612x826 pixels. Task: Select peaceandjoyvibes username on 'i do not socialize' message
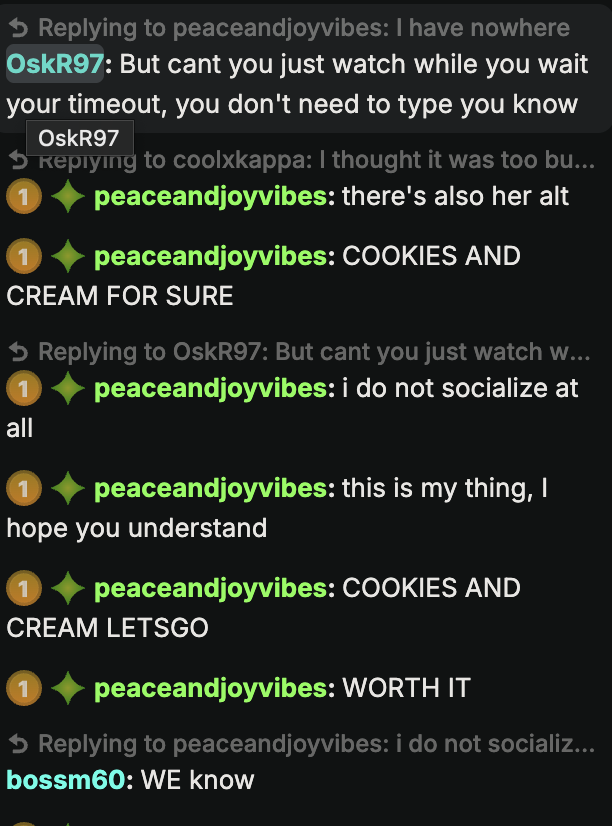click(211, 388)
